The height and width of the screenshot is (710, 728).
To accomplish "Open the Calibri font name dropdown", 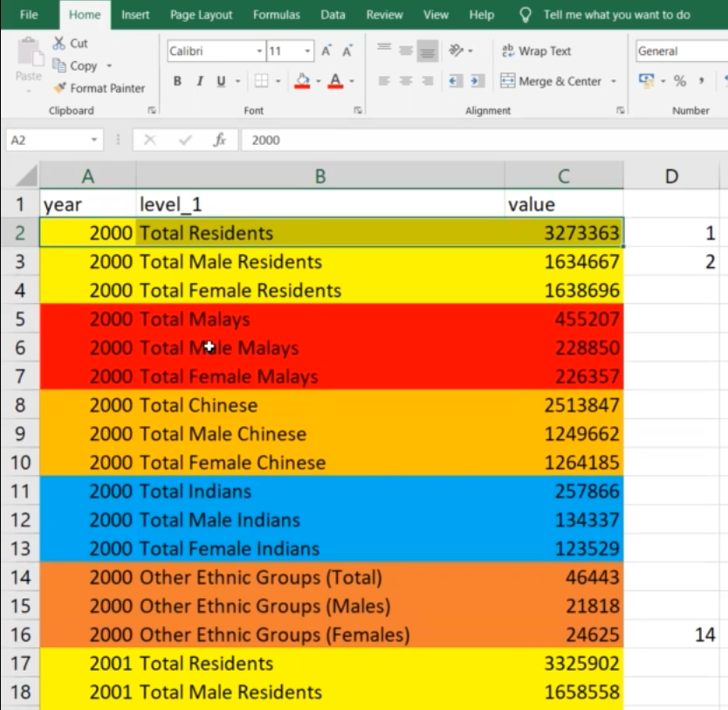I will click(x=259, y=52).
